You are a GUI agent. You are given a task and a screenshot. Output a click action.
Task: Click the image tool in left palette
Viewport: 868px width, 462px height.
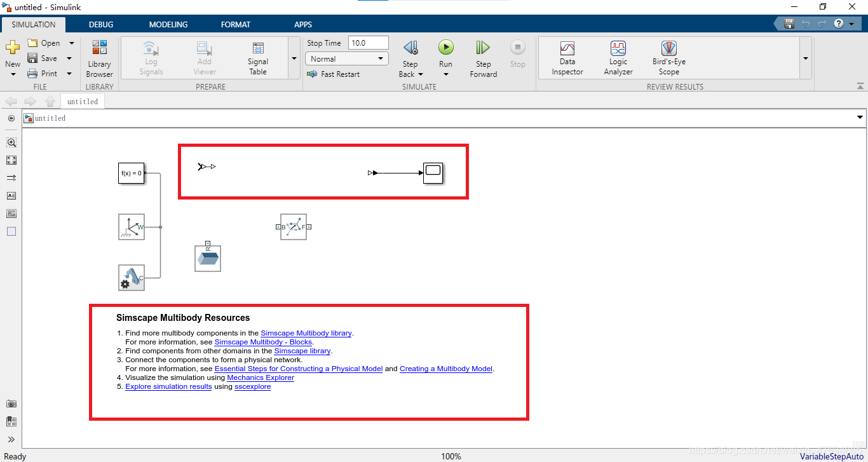(x=11, y=214)
